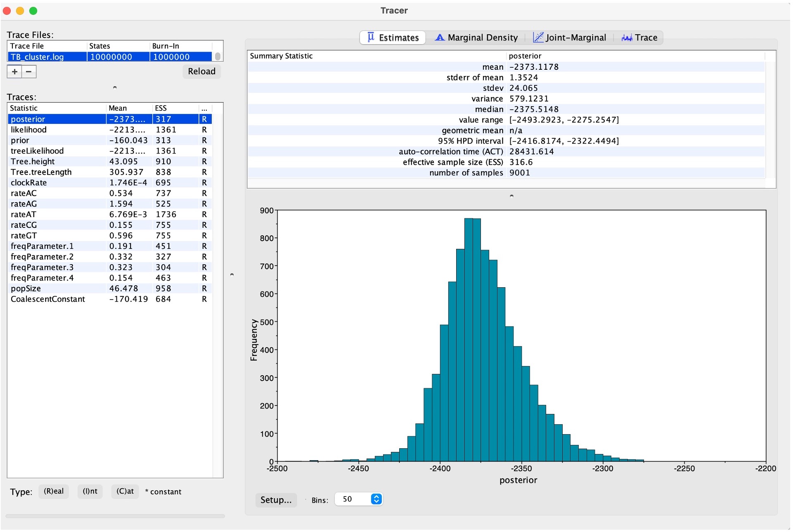Viewport: 793px width, 532px height.
Task: Select the rateAT trace row
Action: click(x=110, y=214)
